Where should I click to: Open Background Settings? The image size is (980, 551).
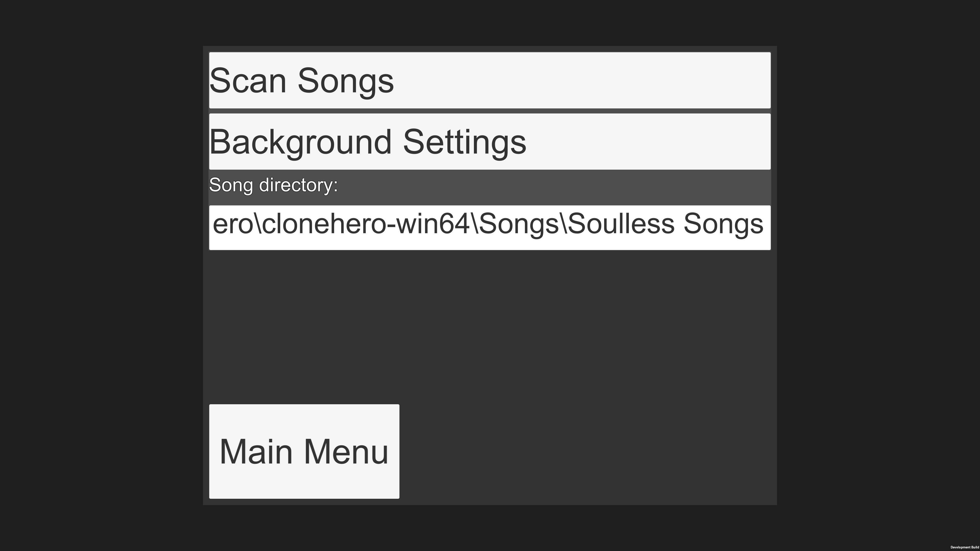pos(490,142)
